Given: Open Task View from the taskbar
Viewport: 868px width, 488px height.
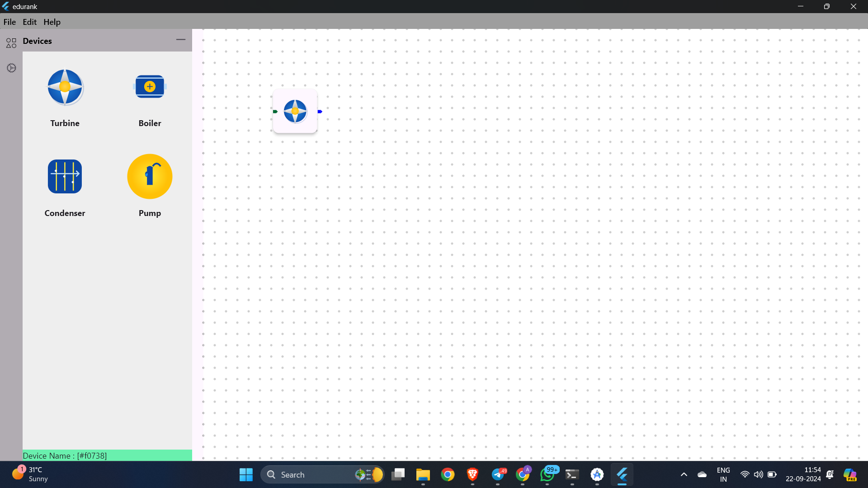Looking at the screenshot, I should 398,474.
